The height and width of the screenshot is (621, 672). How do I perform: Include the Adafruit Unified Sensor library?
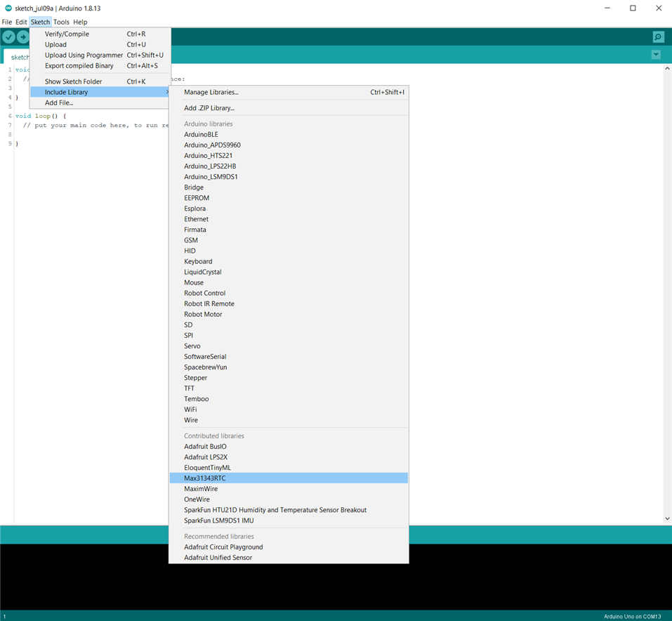289,558
